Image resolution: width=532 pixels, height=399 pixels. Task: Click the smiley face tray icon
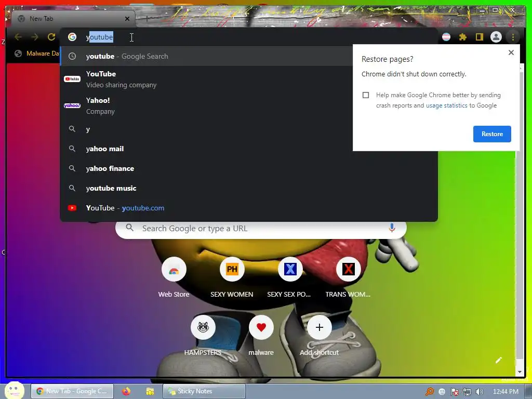(442, 392)
